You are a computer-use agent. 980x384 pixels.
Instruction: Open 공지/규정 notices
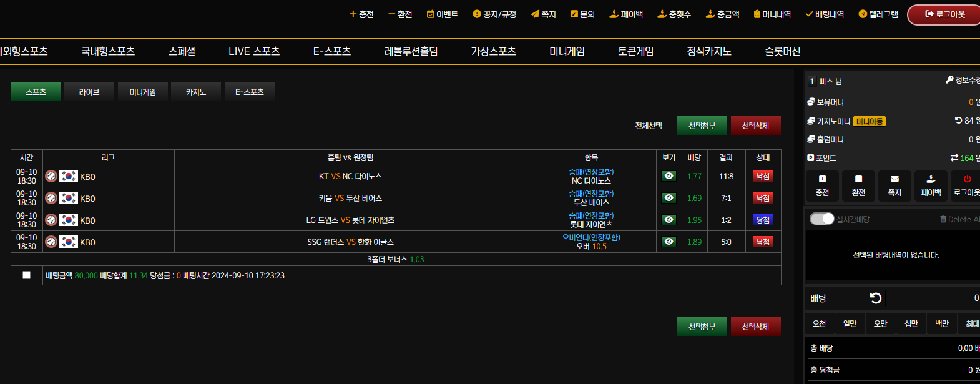494,14
